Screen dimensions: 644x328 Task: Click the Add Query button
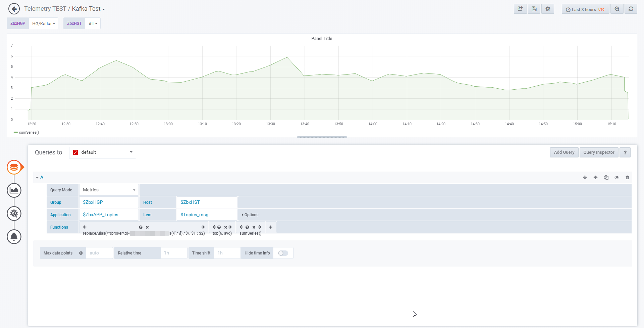pos(564,152)
